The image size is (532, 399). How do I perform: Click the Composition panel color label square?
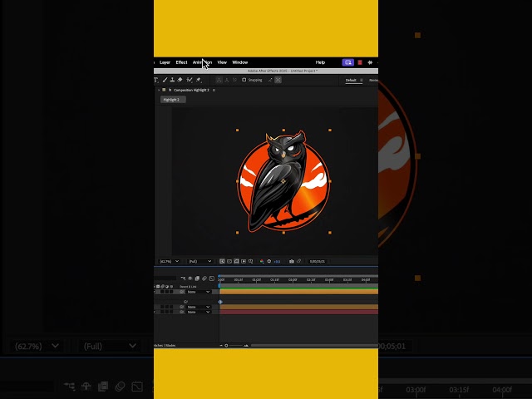[x=164, y=91]
